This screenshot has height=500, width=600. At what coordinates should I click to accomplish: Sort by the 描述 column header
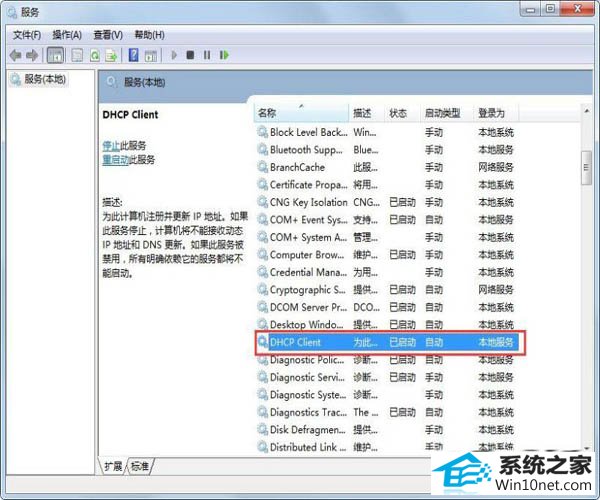pyautogui.click(x=366, y=113)
